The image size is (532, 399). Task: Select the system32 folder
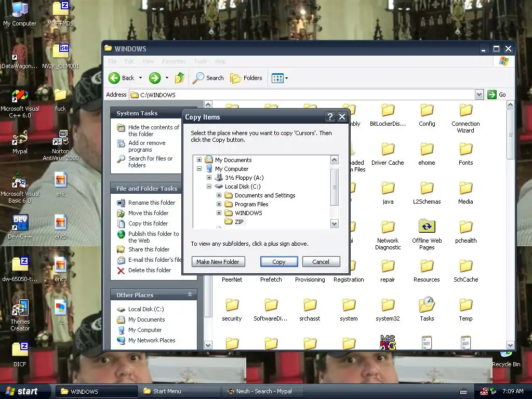tap(388, 309)
